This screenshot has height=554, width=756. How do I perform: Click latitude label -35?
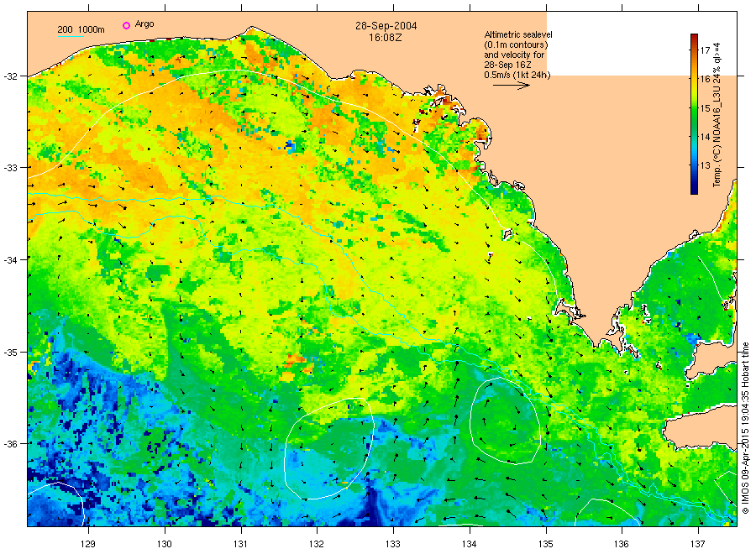click(x=11, y=353)
